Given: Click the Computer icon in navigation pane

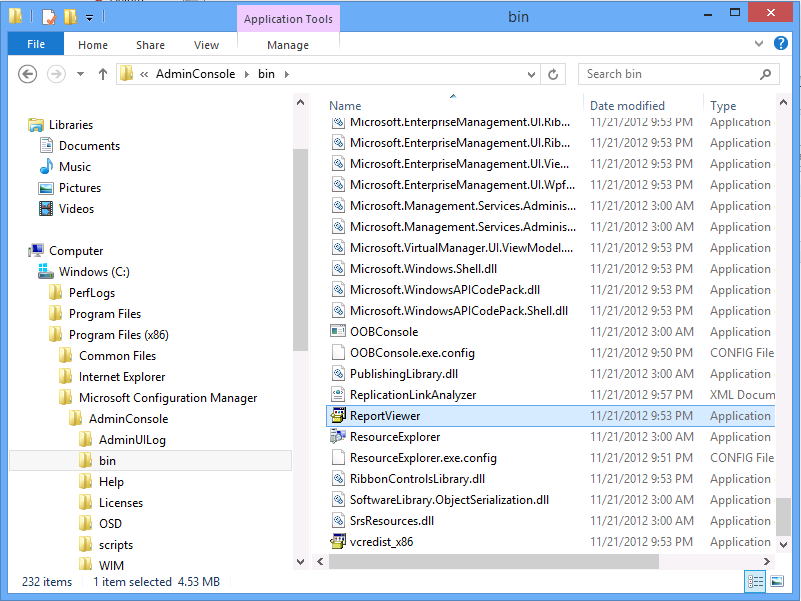Looking at the screenshot, I should pyautogui.click(x=36, y=250).
